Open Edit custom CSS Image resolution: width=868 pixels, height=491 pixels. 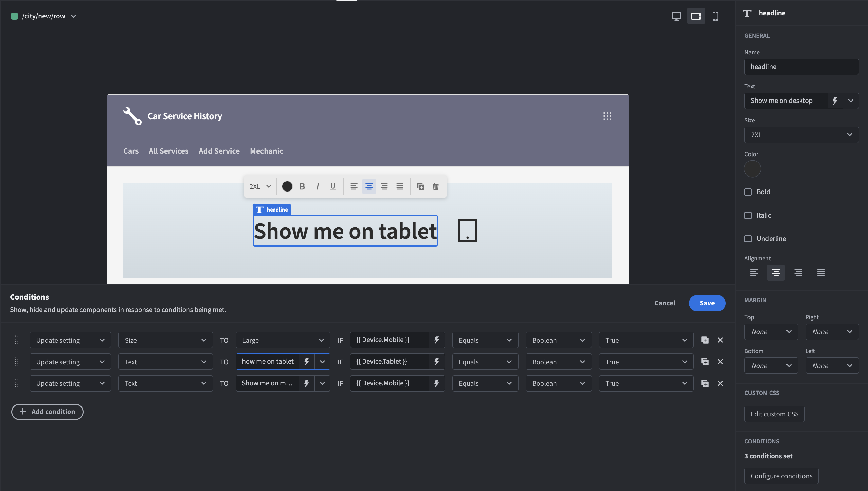[x=774, y=414]
